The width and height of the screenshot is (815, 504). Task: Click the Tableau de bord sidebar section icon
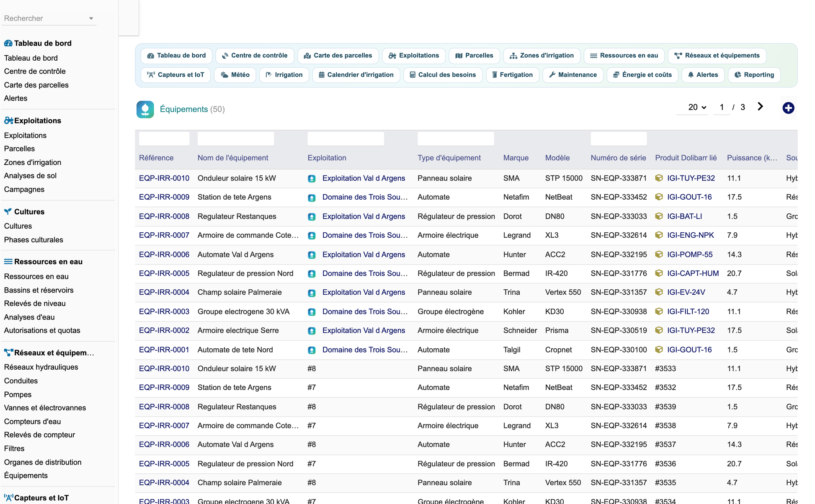pyautogui.click(x=8, y=43)
